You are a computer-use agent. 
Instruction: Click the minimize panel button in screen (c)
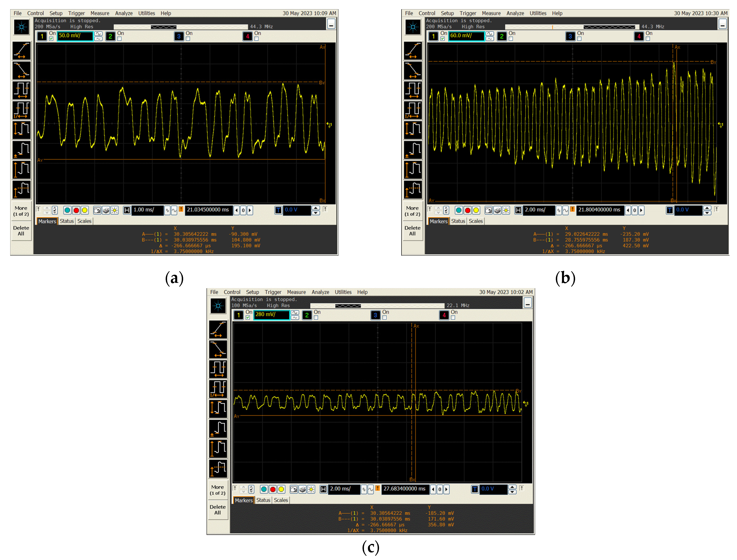528,303
